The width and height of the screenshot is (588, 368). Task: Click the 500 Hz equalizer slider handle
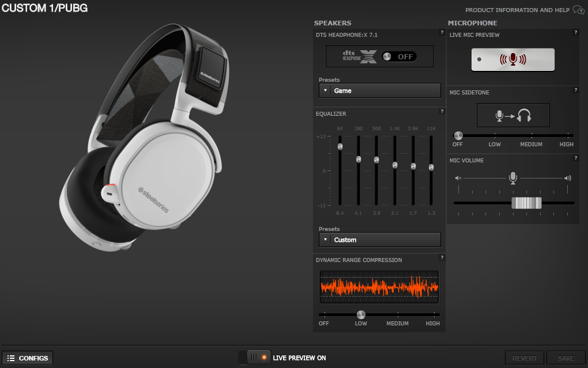point(376,160)
